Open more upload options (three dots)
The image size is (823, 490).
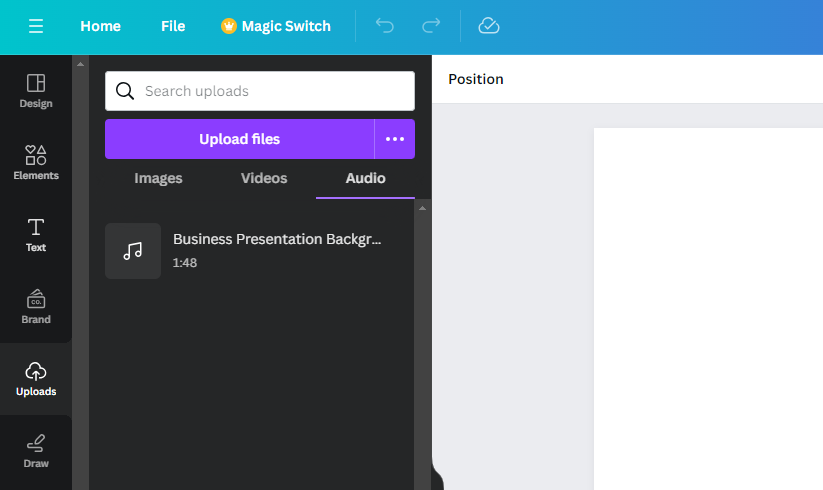tap(395, 139)
